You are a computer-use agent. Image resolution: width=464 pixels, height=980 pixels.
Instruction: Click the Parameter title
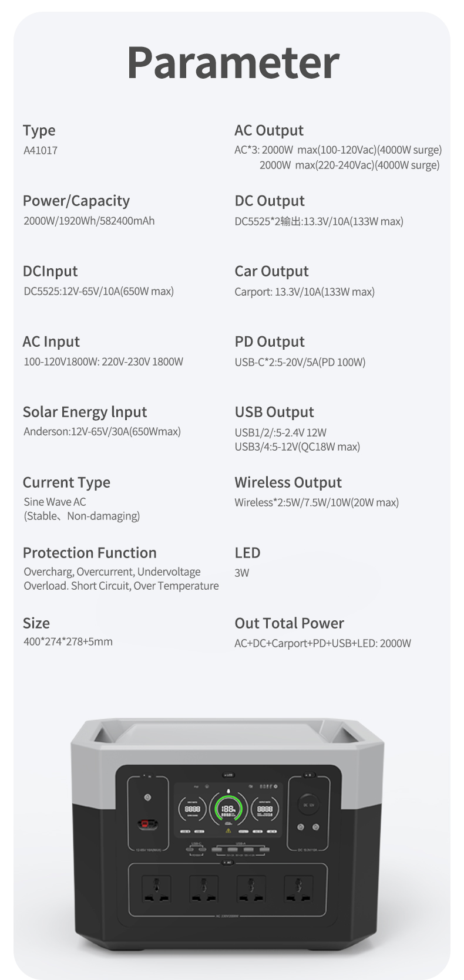coord(233,62)
